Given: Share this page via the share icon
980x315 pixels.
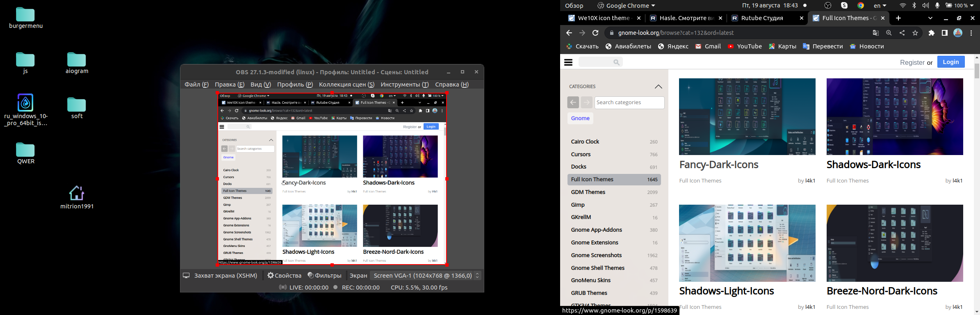Looking at the screenshot, I should 902,33.
